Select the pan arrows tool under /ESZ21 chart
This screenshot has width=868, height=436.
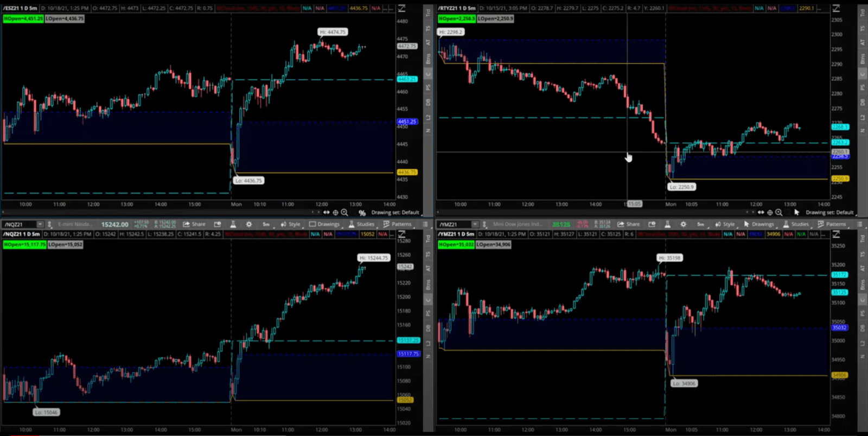(327, 212)
